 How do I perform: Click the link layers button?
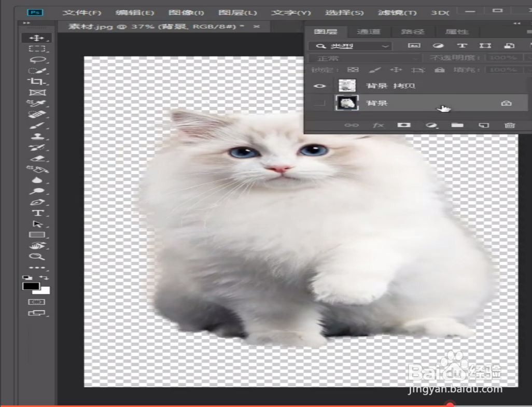352,125
